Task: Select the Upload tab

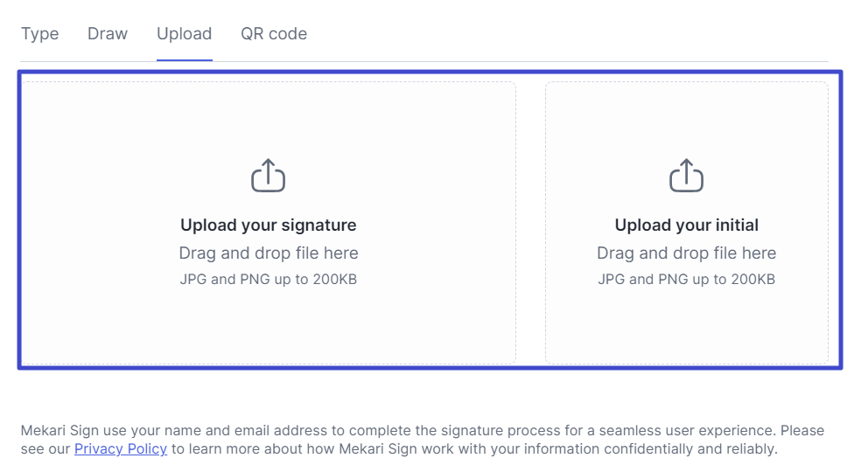Action: tap(184, 34)
